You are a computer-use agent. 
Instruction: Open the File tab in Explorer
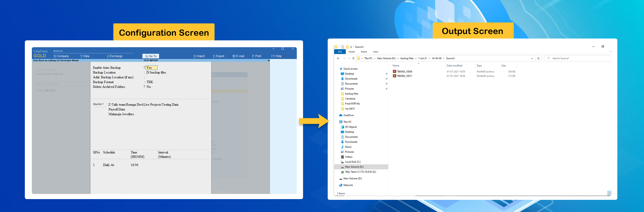[340, 52]
